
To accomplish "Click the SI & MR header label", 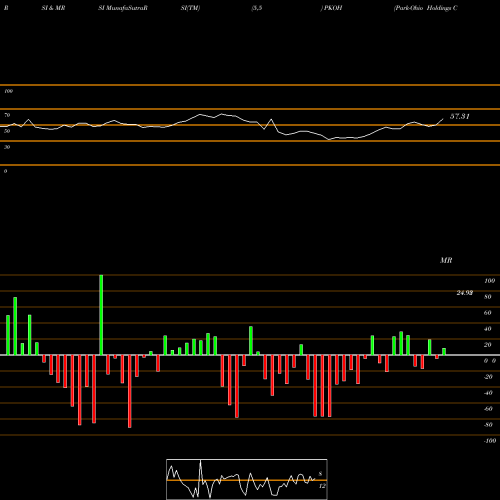I will pos(53,8).
